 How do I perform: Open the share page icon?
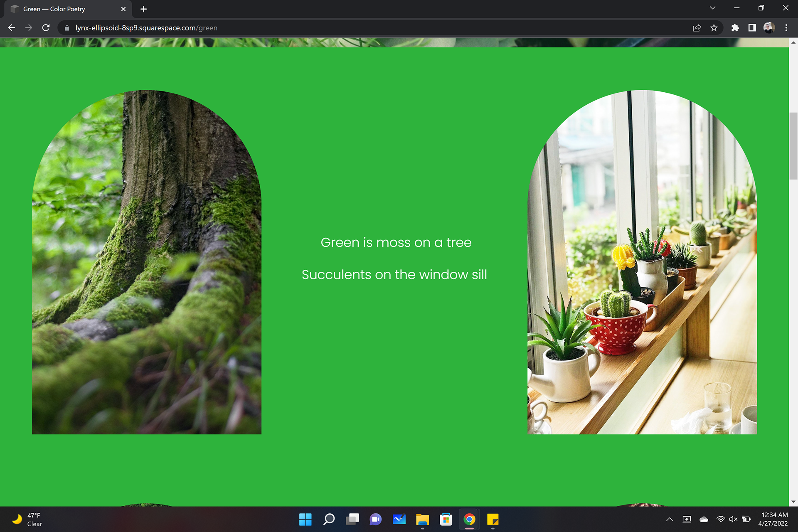click(697, 28)
